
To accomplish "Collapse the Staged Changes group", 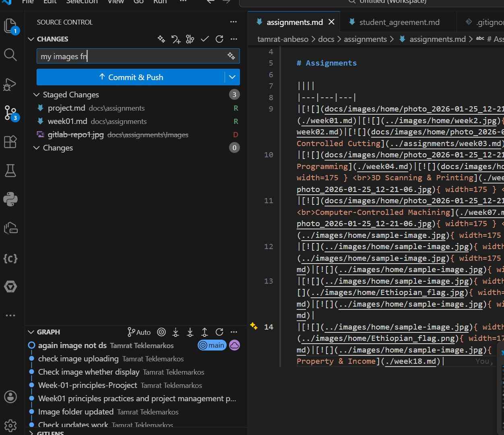I will (x=37, y=95).
